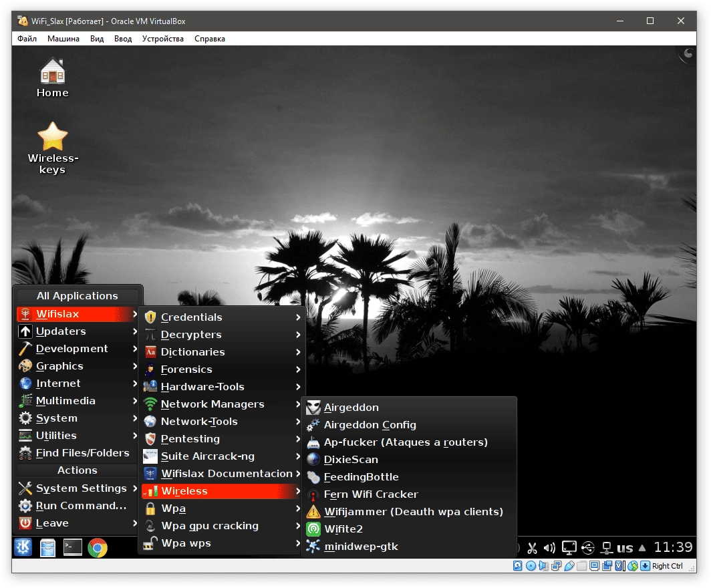Open the Development category
Image resolution: width=711 pixels, height=588 pixels.
click(x=78, y=349)
